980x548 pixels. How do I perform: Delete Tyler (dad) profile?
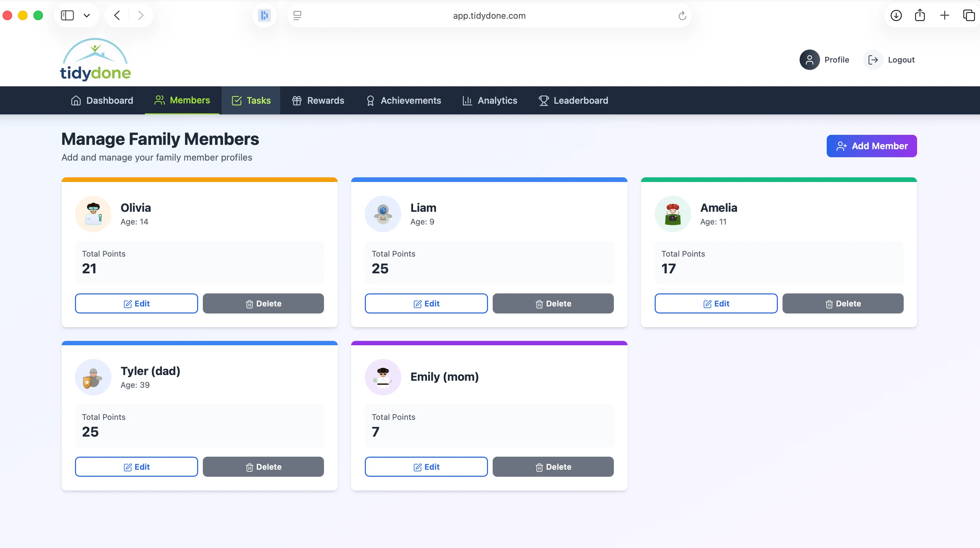(x=263, y=467)
